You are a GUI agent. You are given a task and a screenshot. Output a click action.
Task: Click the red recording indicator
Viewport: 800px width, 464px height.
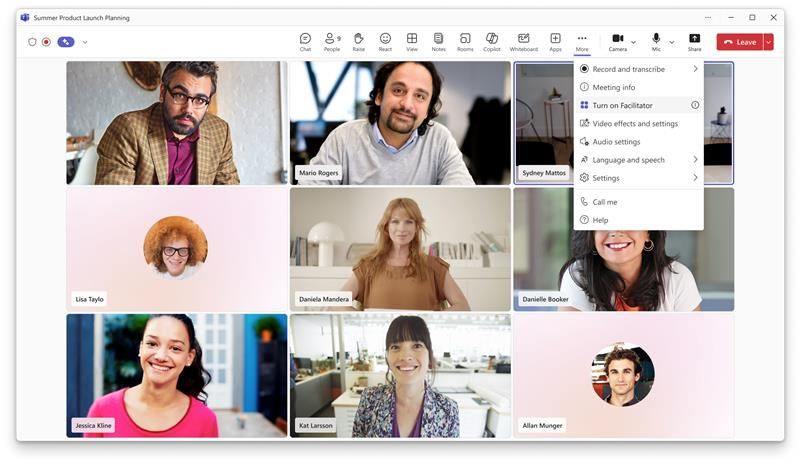click(x=46, y=42)
